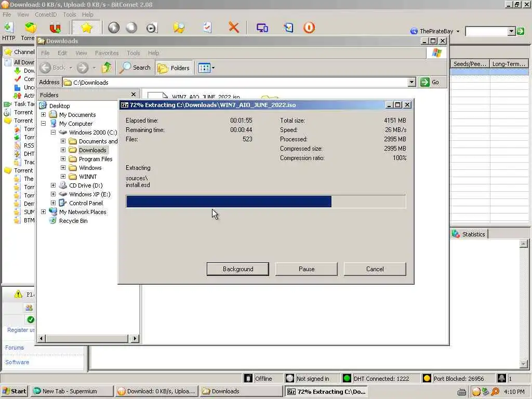Expand My Network Places node

tap(44, 212)
